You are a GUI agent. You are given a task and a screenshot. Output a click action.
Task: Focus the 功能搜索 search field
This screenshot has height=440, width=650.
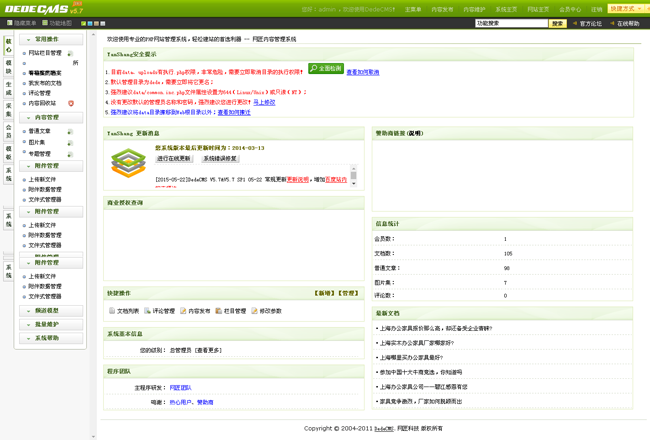[512, 24]
